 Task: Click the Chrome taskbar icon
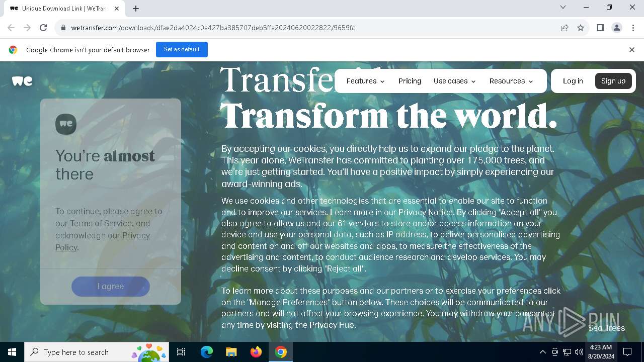click(x=281, y=352)
